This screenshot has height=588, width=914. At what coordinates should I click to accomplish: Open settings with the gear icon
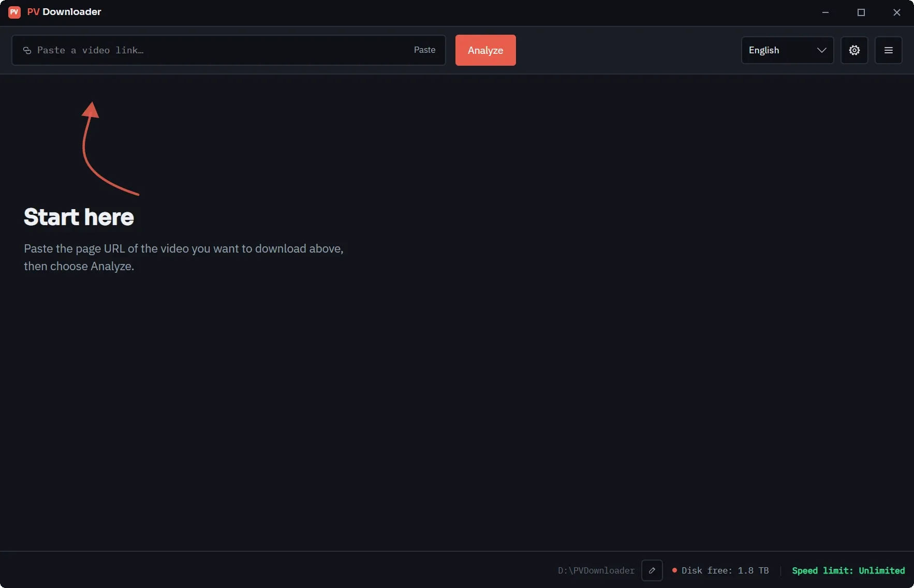click(x=854, y=50)
